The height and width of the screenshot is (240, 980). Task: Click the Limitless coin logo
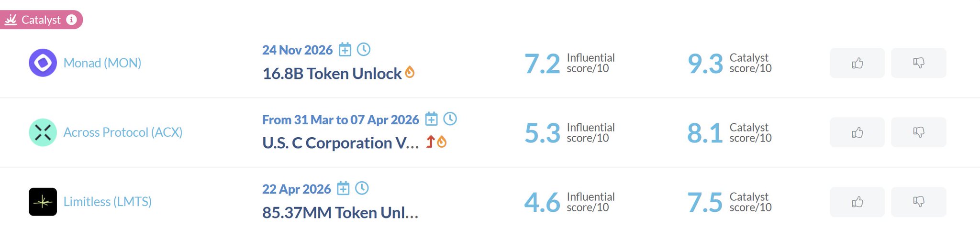[43, 202]
